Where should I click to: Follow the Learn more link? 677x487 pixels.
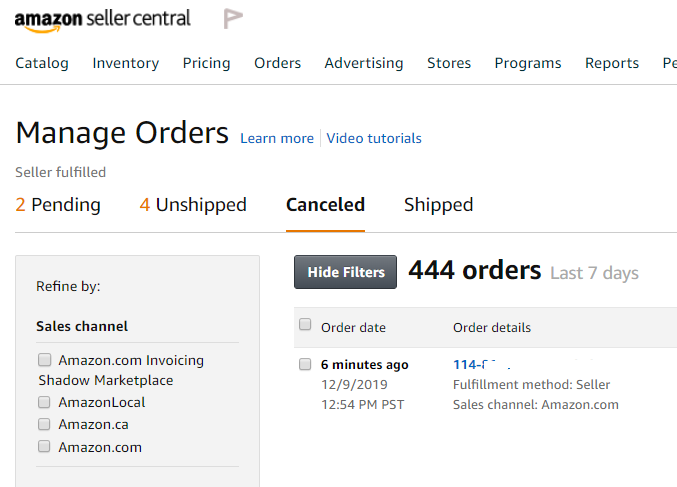[x=277, y=139]
